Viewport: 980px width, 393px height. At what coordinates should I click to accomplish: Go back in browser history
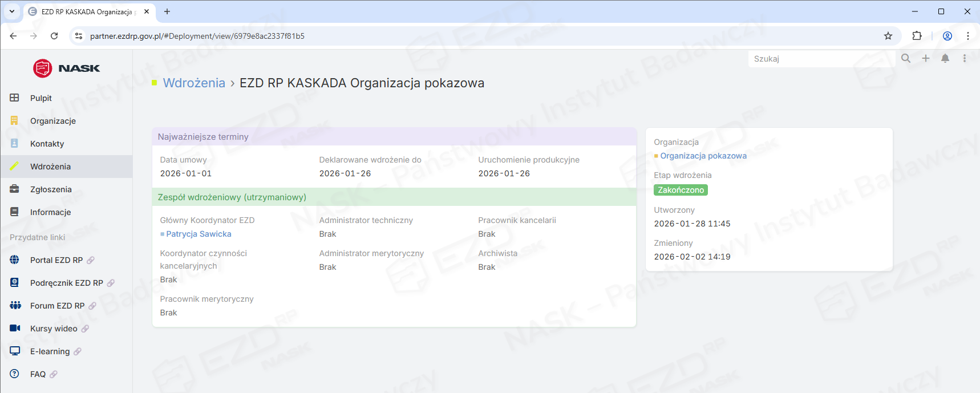click(x=13, y=36)
